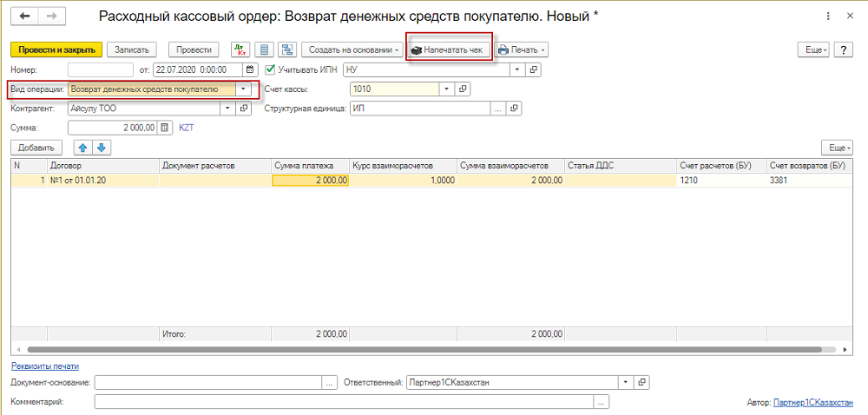Screen dimensions: 868x415
Task: Expand Вид операции dropdown
Action: click(x=243, y=89)
